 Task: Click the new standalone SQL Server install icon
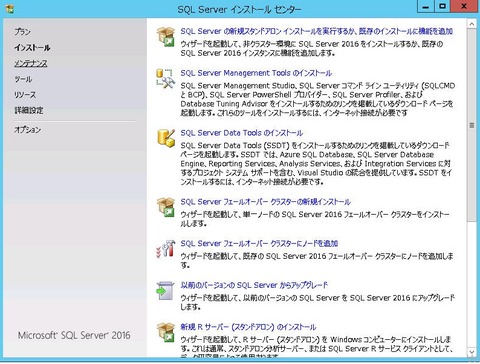166,36
